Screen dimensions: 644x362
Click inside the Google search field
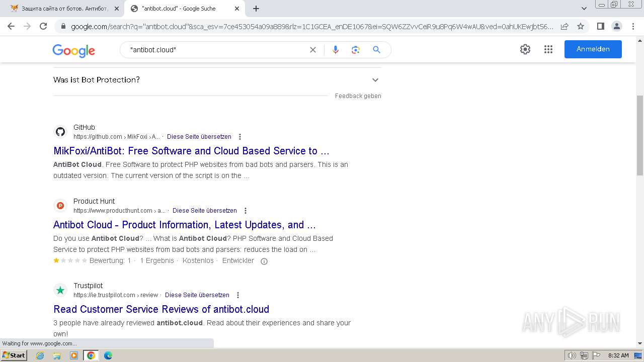(x=216, y=50)
